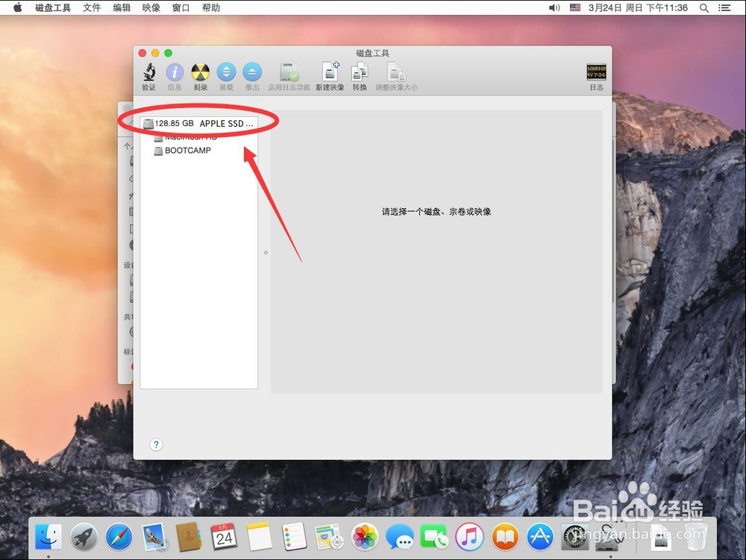Open FaceTime from the Dock
Screen dimensions: 746x560
(x=434, y=537)
